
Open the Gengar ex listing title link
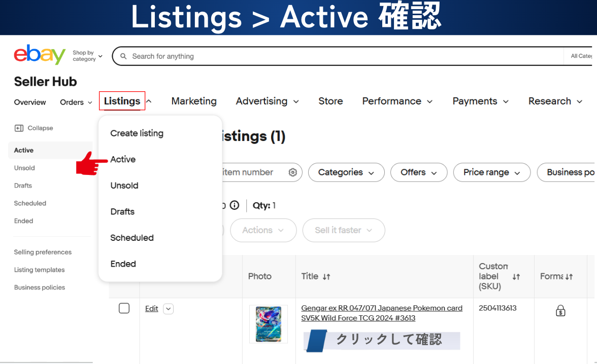pyautogui.click(x=382, y=313)
